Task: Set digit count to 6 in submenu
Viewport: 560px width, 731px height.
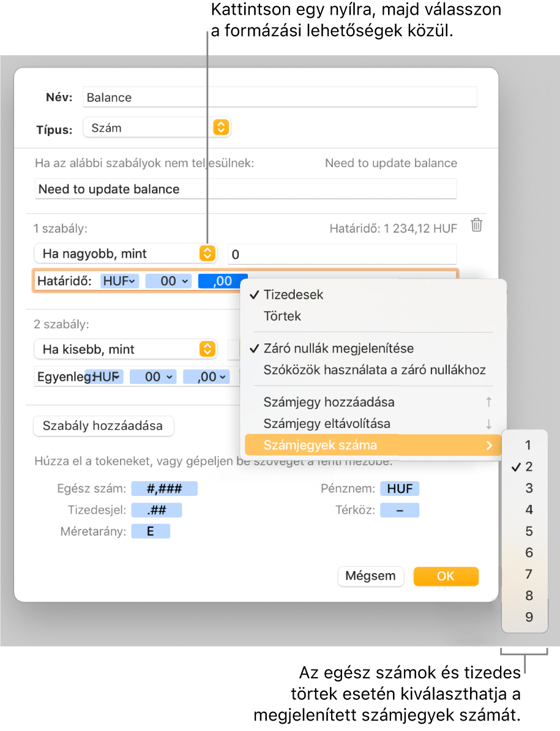Action: click(x=525, y=552)
